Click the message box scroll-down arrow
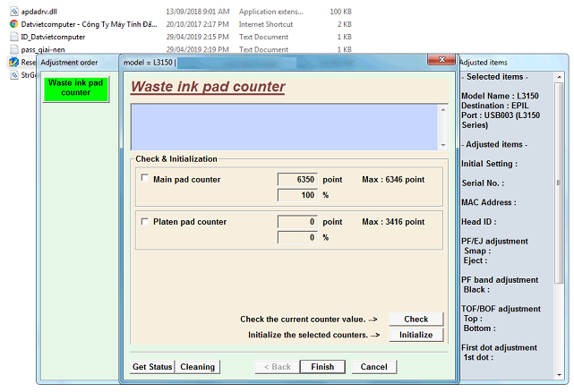 coord(443,145)
